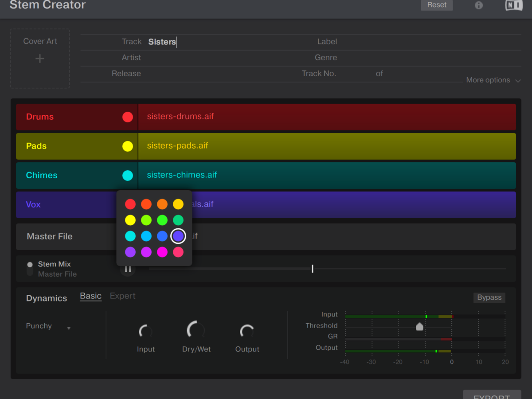
Task: Select the Basic dynamics tab
Action: 90,296
